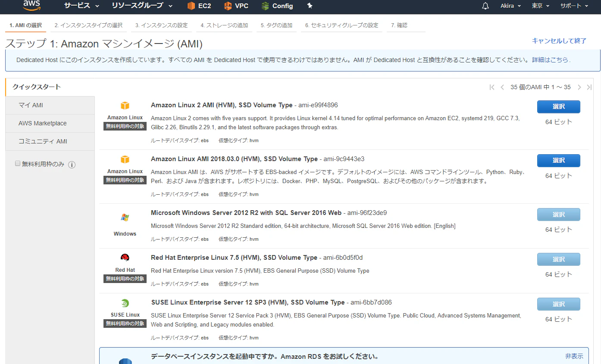601x364 pixels.
Task: Open the VPC service shortcut
Action: [x=236, y=6]
